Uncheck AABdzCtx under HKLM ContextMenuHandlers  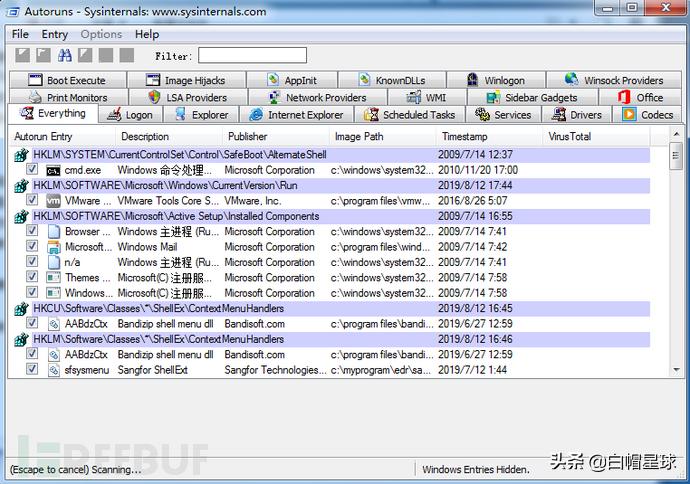[x=32, y=354]
